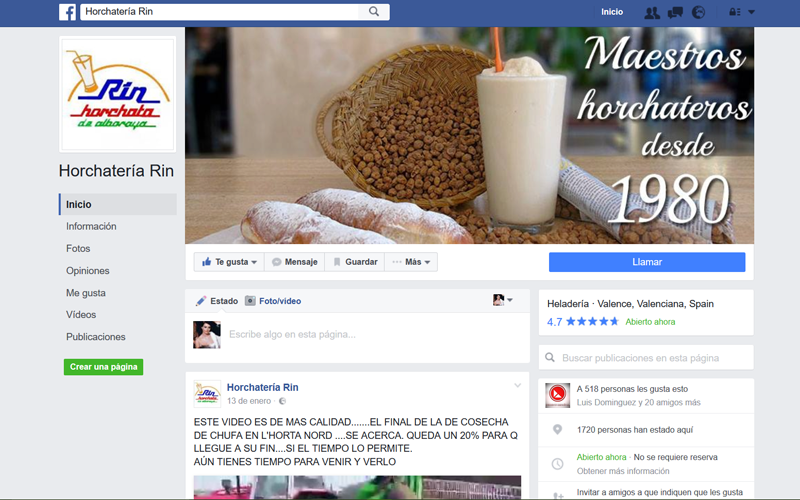This screenshot has width=800, height=500.
Task: Open Vídeos section
Action: pos(81,314)
